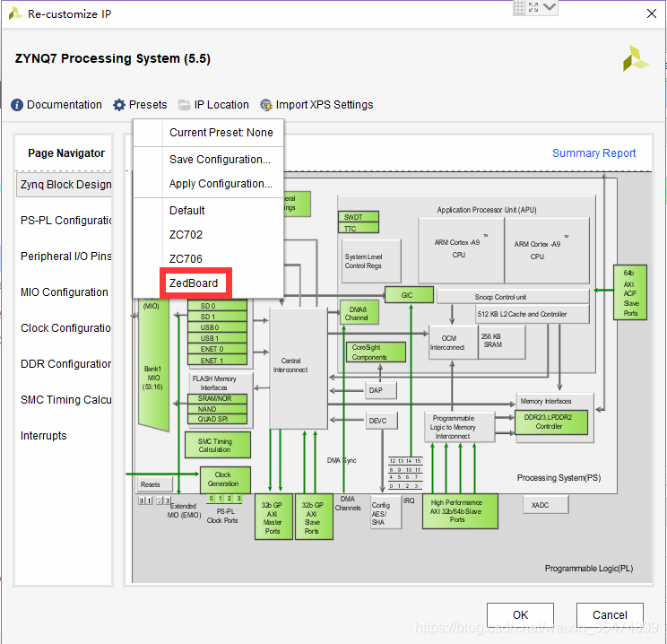Click the Cancel button

(610, 614)
